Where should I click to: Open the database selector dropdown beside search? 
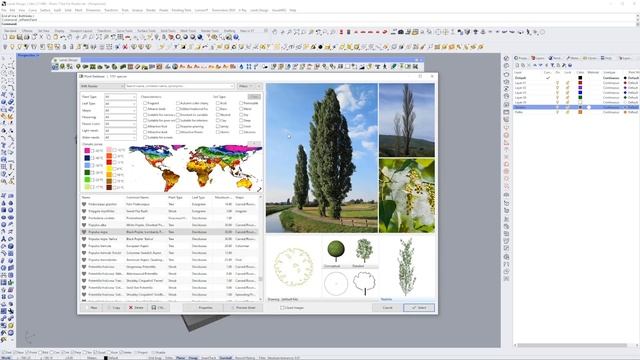tap(102, 86)
